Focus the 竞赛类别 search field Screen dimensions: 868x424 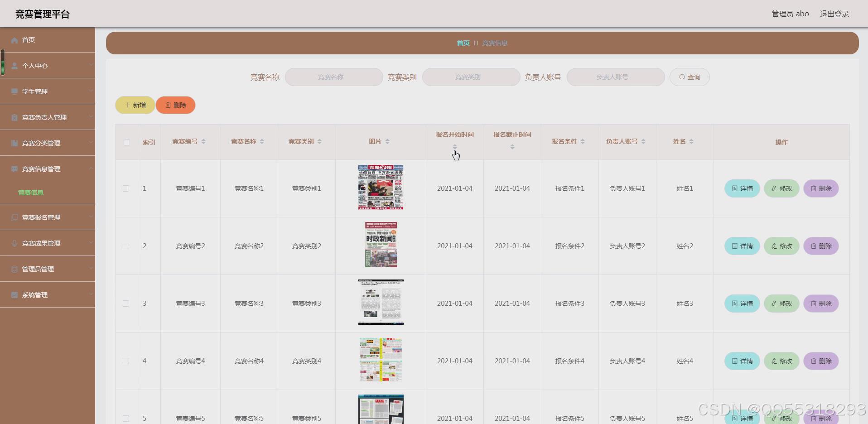click(471, 77)
